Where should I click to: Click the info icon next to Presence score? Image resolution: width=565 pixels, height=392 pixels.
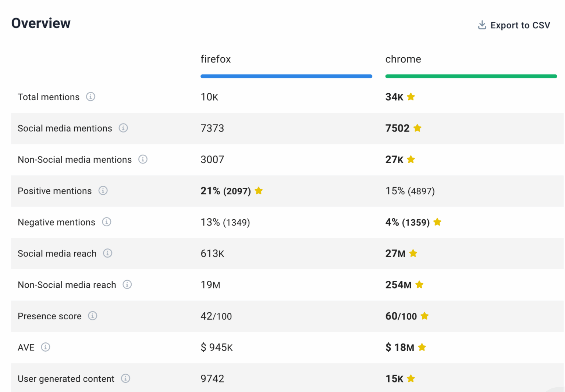click(x=93, y=316)
